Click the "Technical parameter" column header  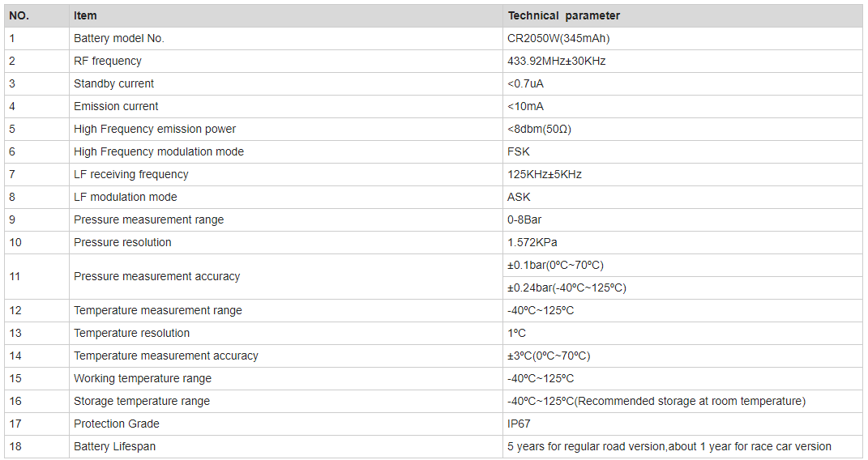563,15
